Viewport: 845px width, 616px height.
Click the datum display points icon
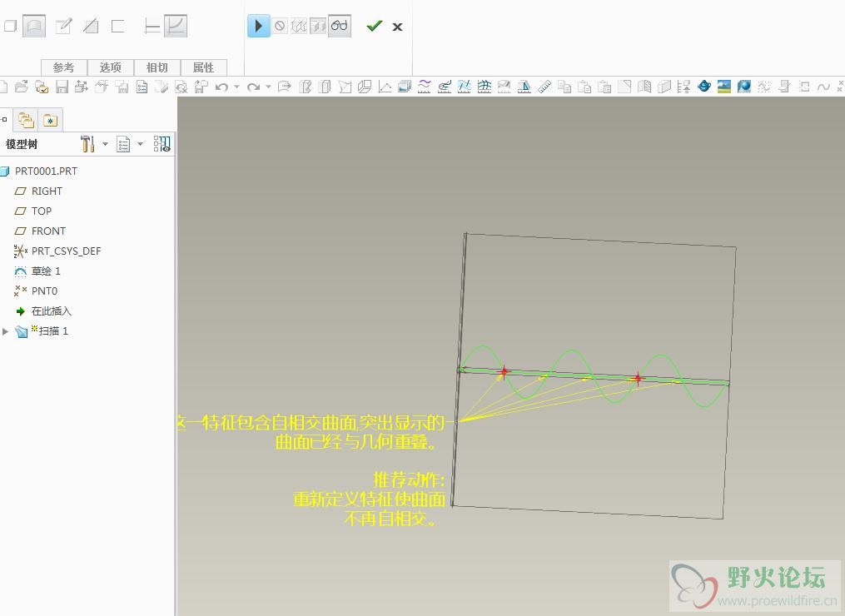point(841,87)
